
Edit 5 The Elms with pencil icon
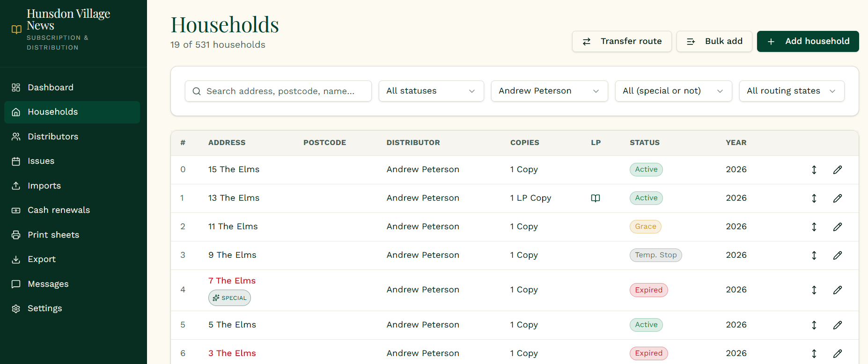coord(838,325)
